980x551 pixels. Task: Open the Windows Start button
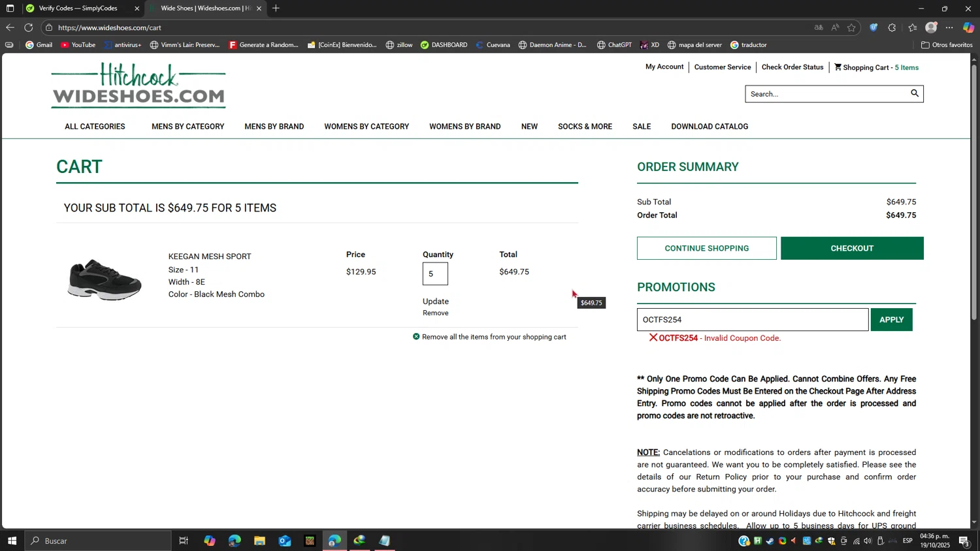12,541
